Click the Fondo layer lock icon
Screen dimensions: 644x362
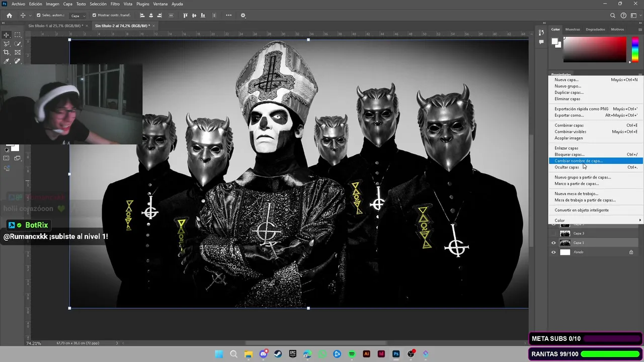[631, 252]
